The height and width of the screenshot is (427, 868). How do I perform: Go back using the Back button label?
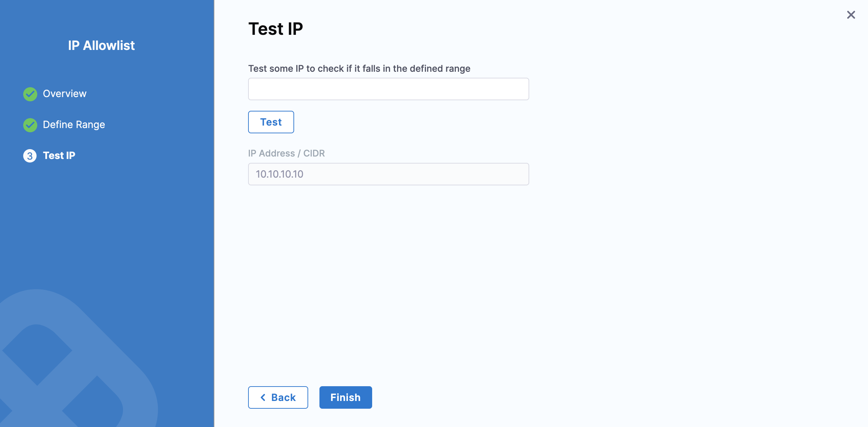tap(283, 397)
